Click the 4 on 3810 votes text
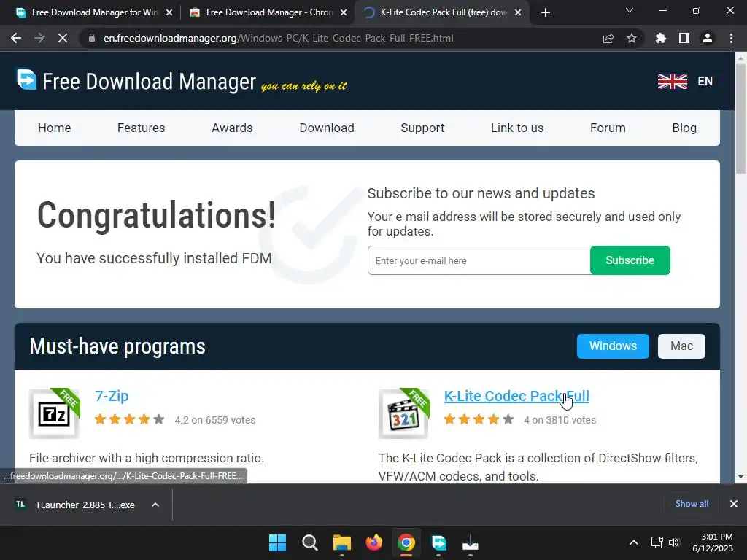The width and height of the screenshot is (747, 560). tap(560, 420)
